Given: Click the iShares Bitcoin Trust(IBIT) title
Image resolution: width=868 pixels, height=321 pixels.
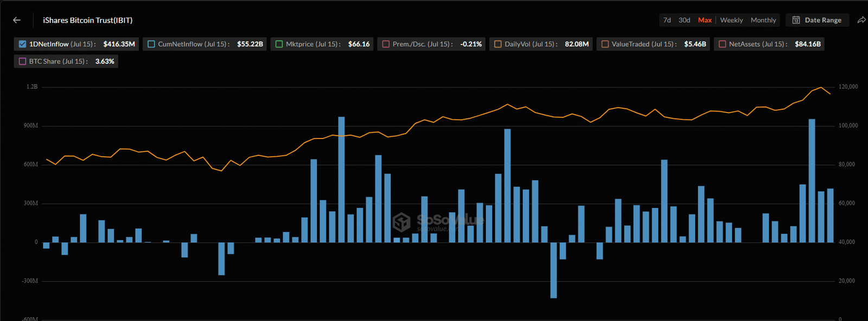Looking at the screenshot, I should [88, 20].
